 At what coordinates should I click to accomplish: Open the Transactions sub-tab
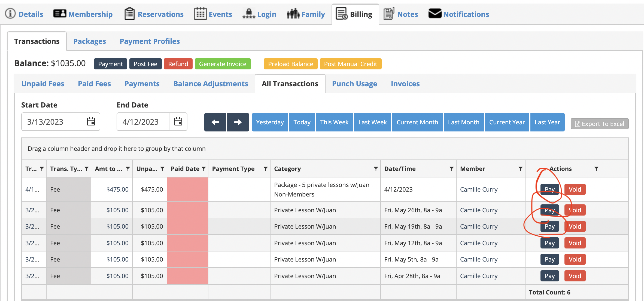(x=37, y=41)
